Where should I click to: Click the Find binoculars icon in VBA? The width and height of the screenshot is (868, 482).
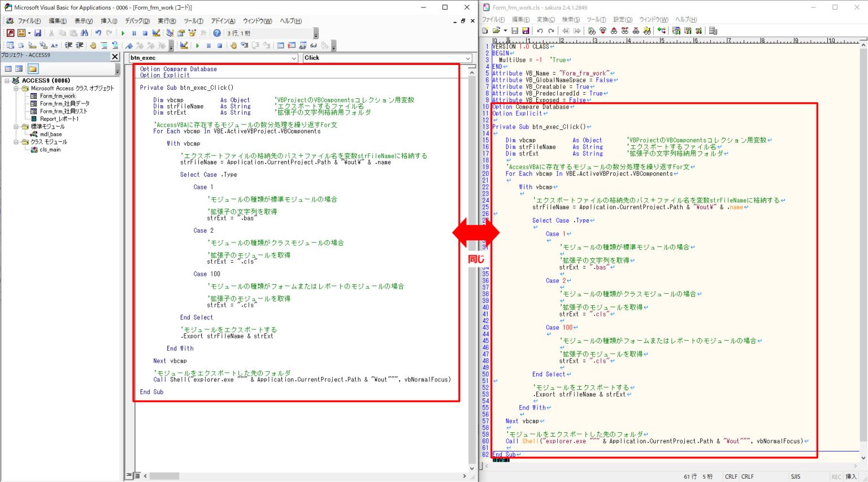(84, 33)
